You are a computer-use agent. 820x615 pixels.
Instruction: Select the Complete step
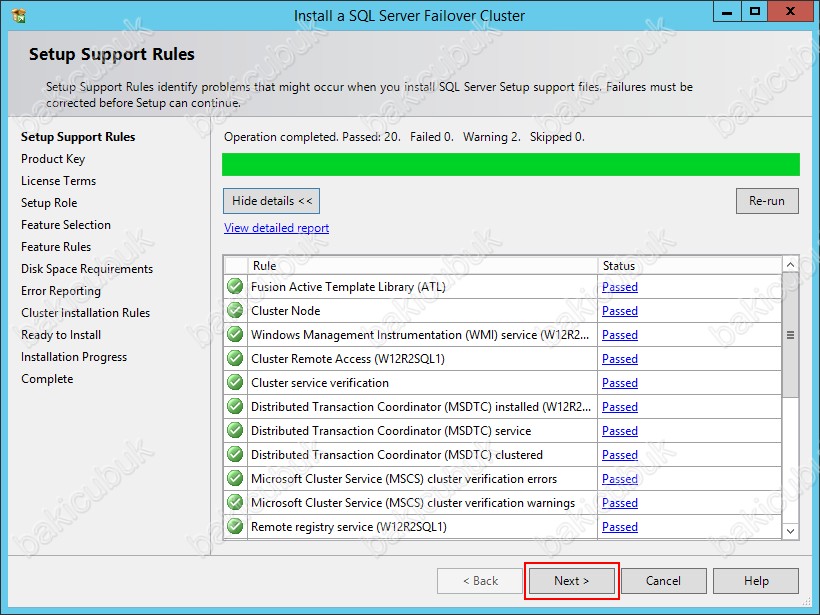(x=47, y=379)
